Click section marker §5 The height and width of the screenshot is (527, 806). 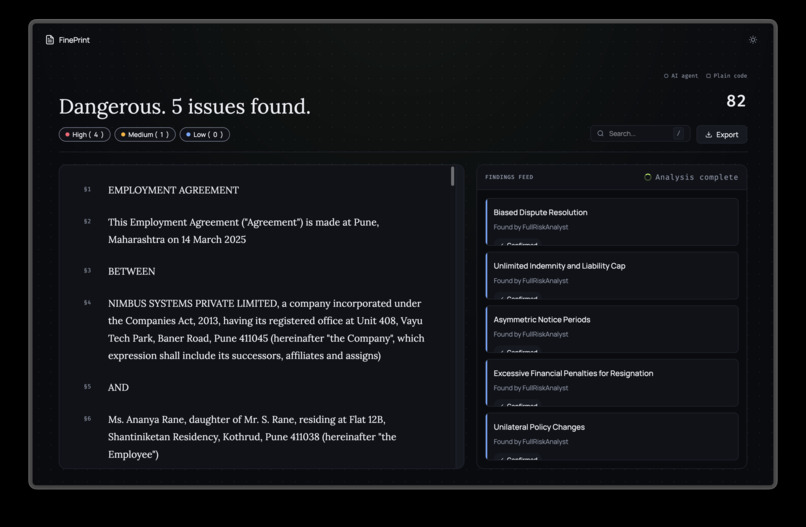point(87,387)
